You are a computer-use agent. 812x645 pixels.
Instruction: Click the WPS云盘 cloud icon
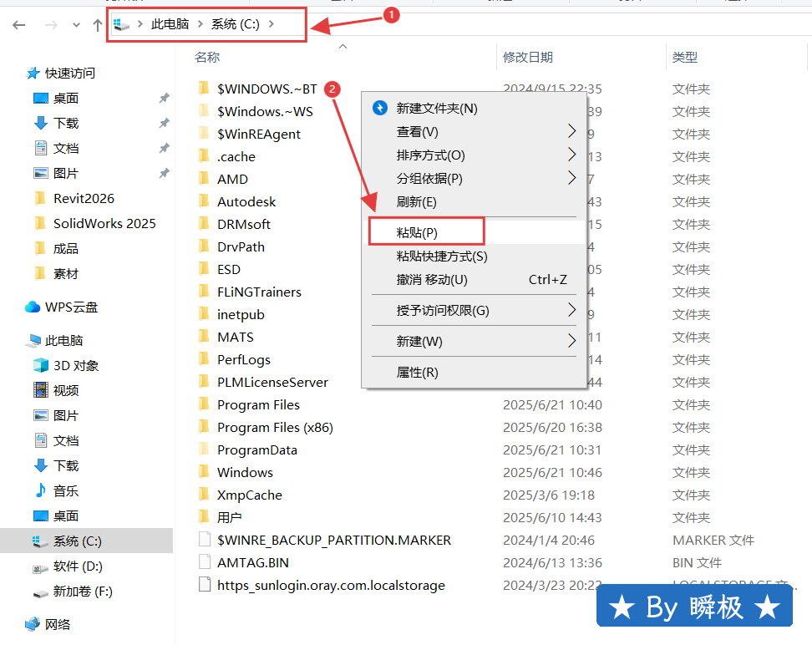pyautogui.click(x=33, y=307)
